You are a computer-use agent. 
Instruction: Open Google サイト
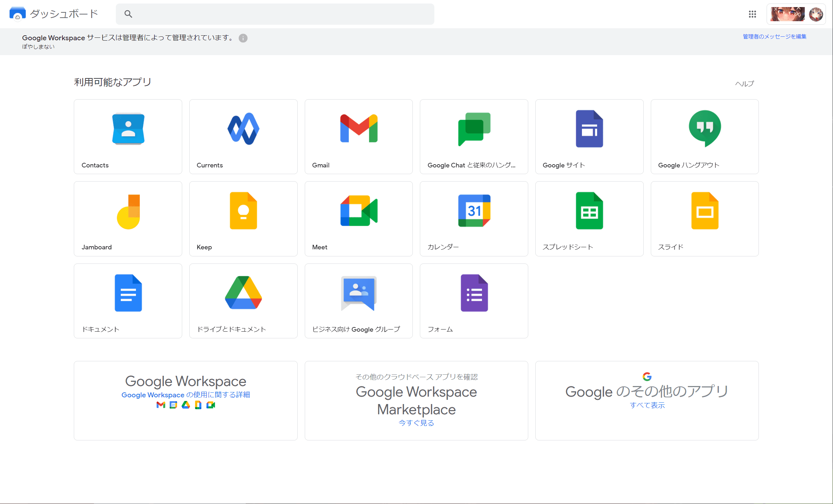(589, 137)
